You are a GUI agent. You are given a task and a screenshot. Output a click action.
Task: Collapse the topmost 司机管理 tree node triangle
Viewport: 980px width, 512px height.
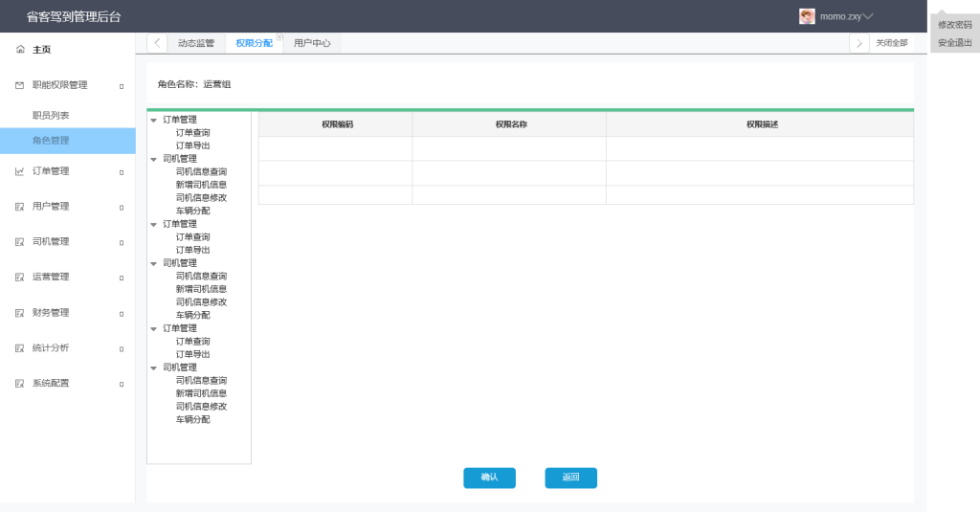click(x=153, y=160)
